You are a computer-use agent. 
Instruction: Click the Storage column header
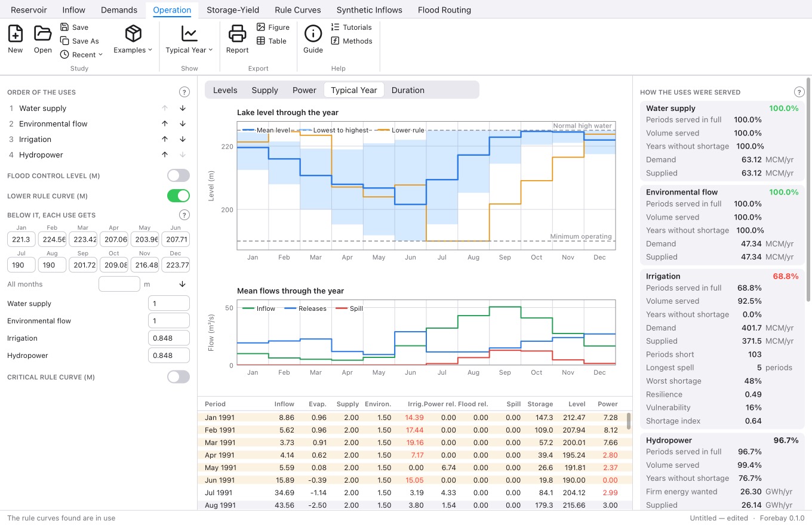pos(540,404)
